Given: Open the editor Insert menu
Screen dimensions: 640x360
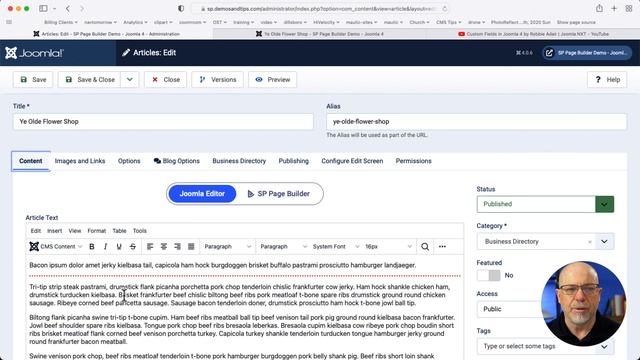Looking at the screenshot, I should (55, 231).
